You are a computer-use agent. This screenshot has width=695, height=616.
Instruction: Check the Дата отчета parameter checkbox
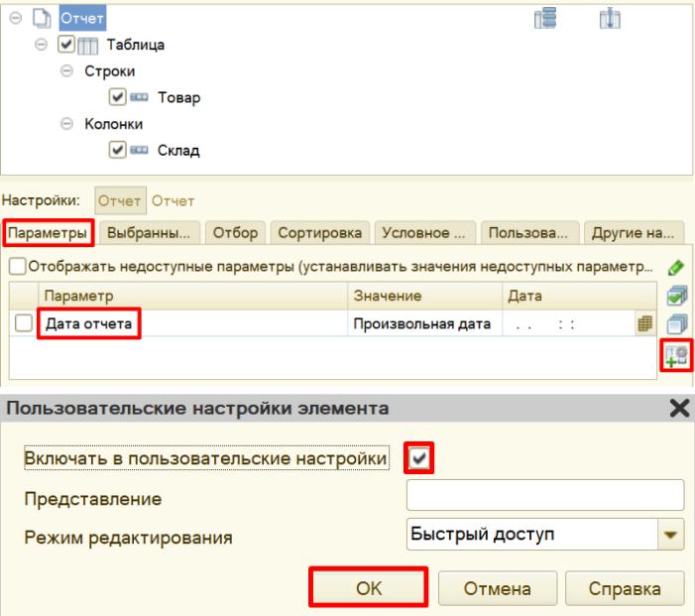[x=24, y=322]
